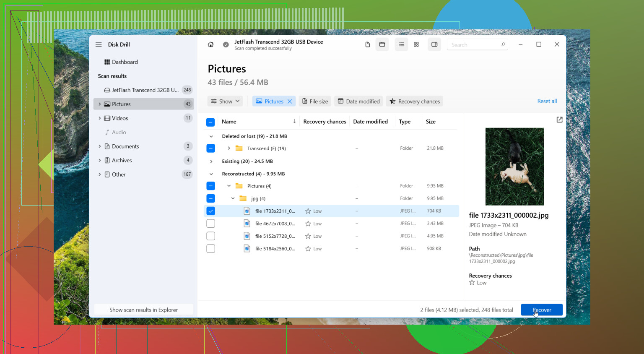Collapse Deleted or lost group
Viewport: 644px width, 354px height.
(x=211, y=136)
